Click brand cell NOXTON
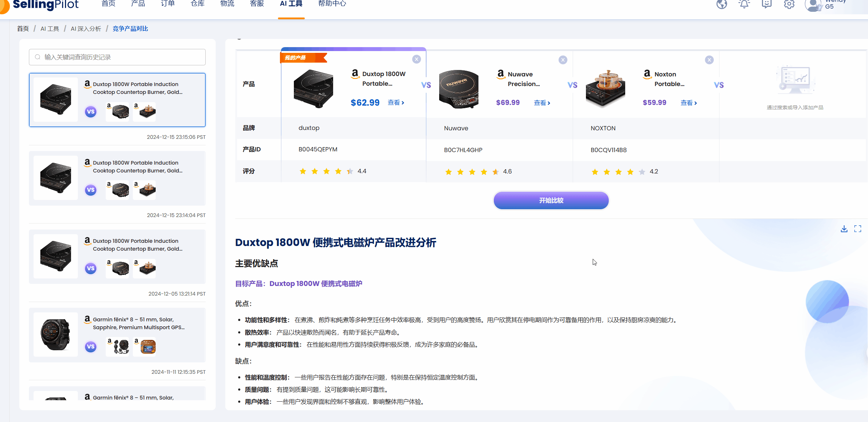868x422 pixels. pyautogui.click(x=603, y=128)
